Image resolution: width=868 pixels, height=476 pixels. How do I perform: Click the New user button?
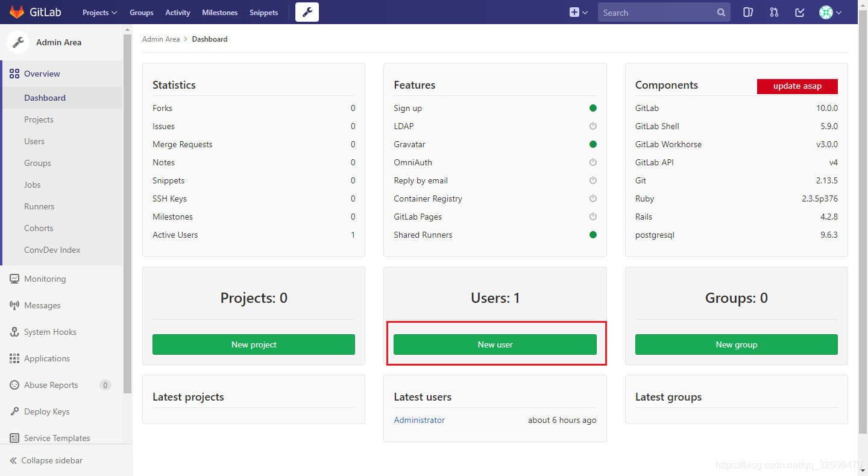[495, 344]
